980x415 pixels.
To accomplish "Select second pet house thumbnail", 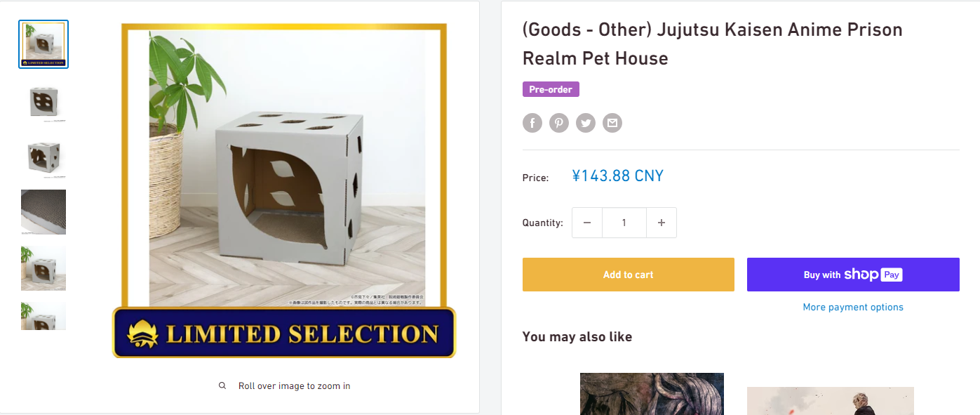I will point(43,100).
